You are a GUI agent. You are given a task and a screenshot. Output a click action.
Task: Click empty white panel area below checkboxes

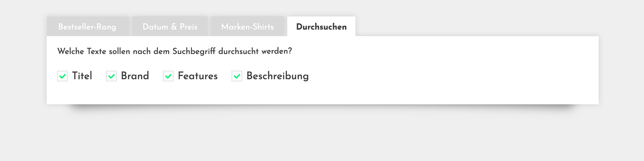coord(322,94)
